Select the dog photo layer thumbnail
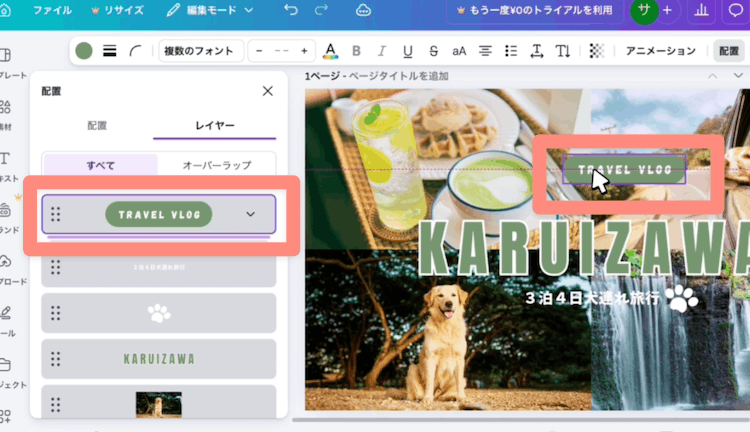Viewport: 750px width, 432px height. pos(159,405)
